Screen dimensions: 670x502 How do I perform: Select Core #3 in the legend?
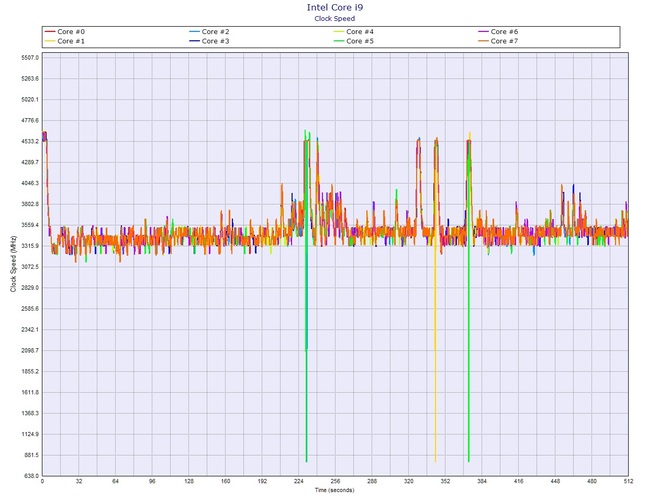pos(216,41)
